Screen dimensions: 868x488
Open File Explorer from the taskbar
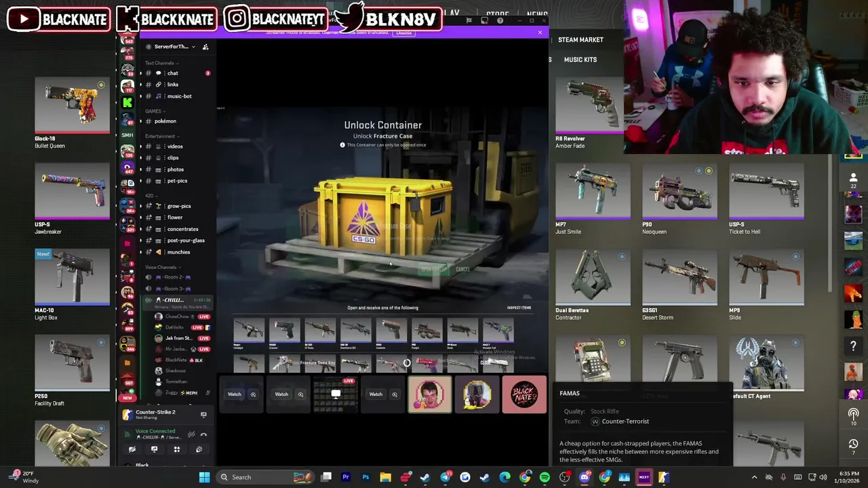pyautogui.click(x=385, y=477)
